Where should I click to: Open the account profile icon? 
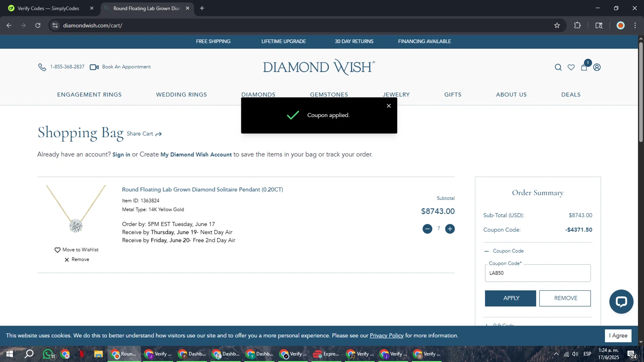tap(597, 67)
